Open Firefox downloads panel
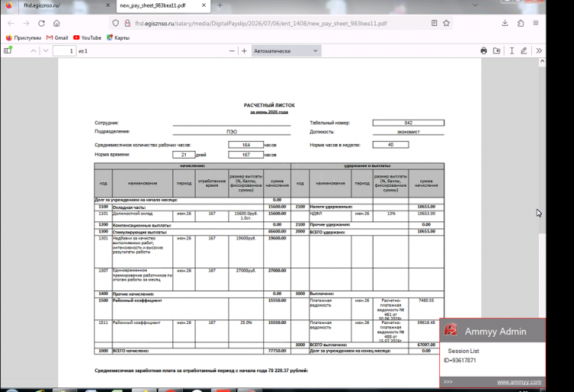574x392 pixels. (505, 23)
